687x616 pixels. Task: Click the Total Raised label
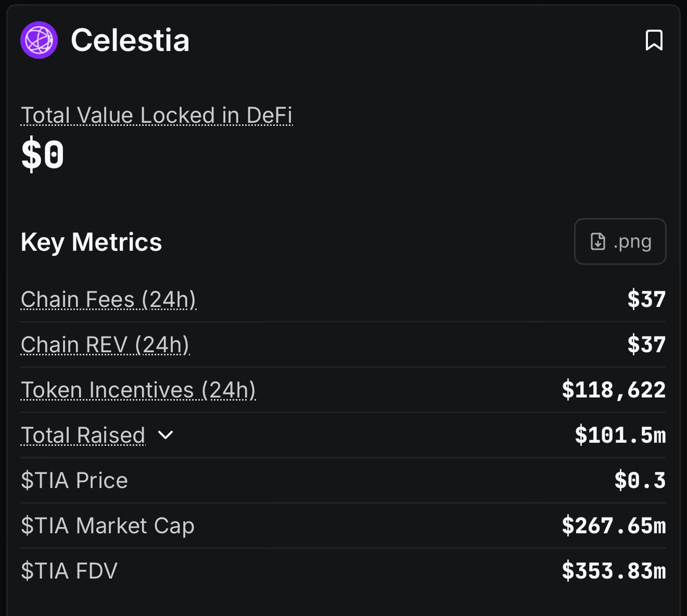(83, 435)
